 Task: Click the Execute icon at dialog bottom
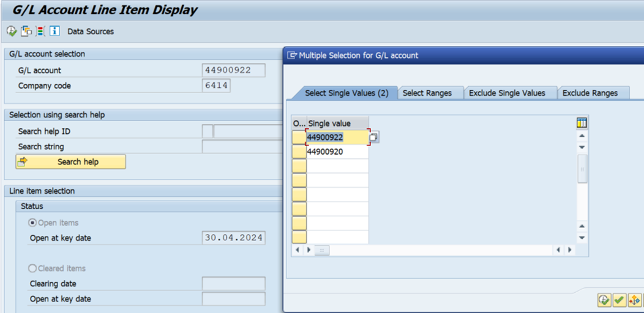click(604, 300)
